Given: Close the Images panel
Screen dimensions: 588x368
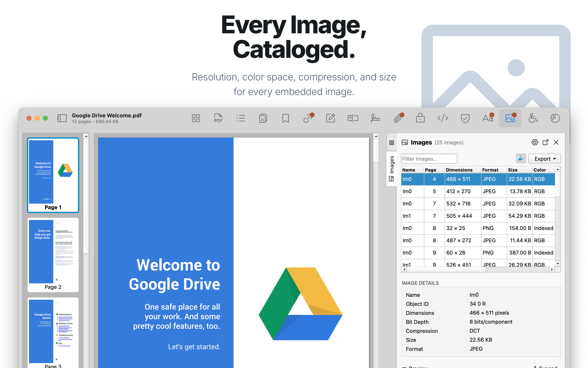Looking at the screenshot, I should tap(556, 142).
